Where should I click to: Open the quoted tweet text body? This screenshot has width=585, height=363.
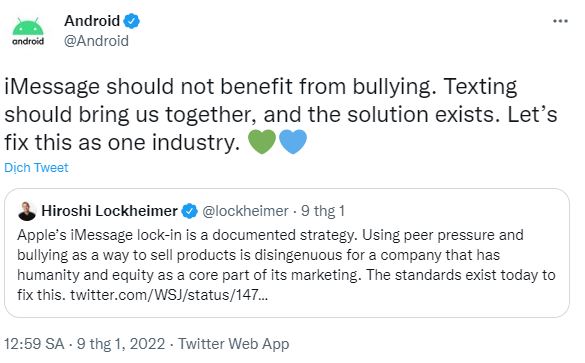tap(286, 265)
